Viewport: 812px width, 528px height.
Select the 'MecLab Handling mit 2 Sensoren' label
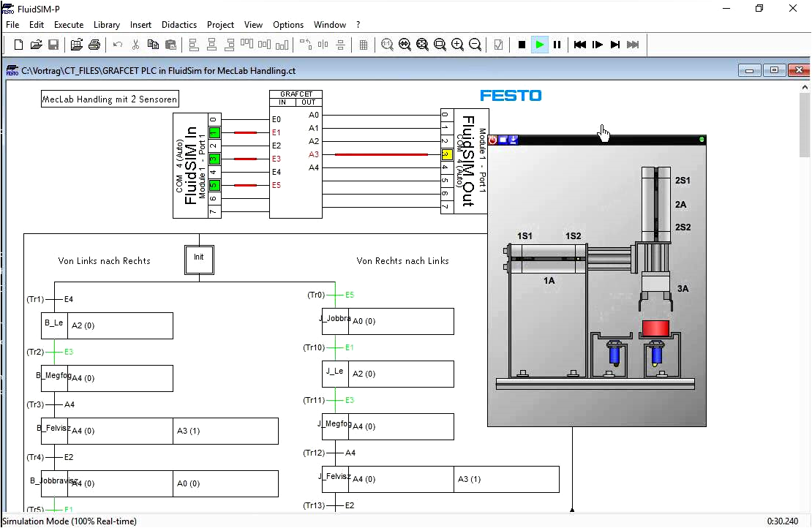[110, 99]
